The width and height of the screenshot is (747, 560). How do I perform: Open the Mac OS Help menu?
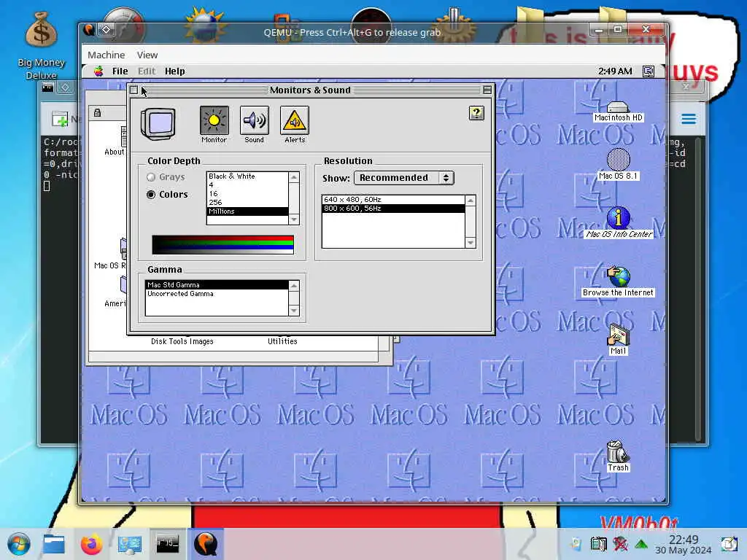coord(175,71)
